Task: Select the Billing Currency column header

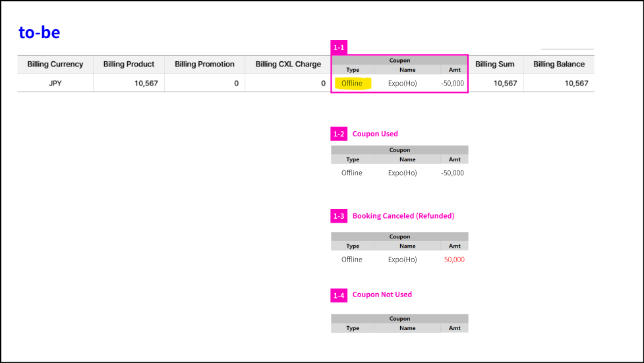Action: pos(55,65)
